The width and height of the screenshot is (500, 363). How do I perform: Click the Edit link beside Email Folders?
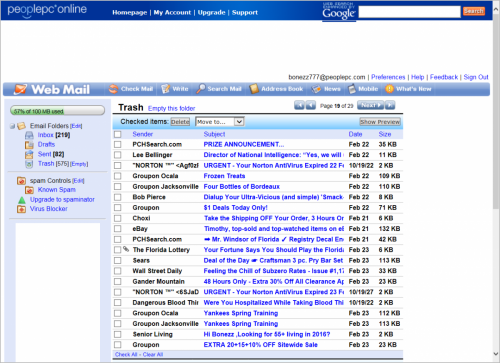point(76,126)
